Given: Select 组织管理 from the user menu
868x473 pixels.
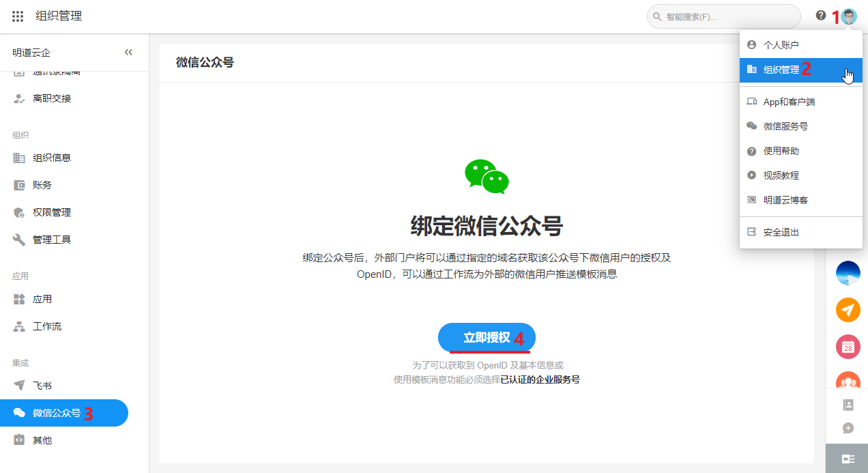Looking at the screenshot, I should point(801,69).
